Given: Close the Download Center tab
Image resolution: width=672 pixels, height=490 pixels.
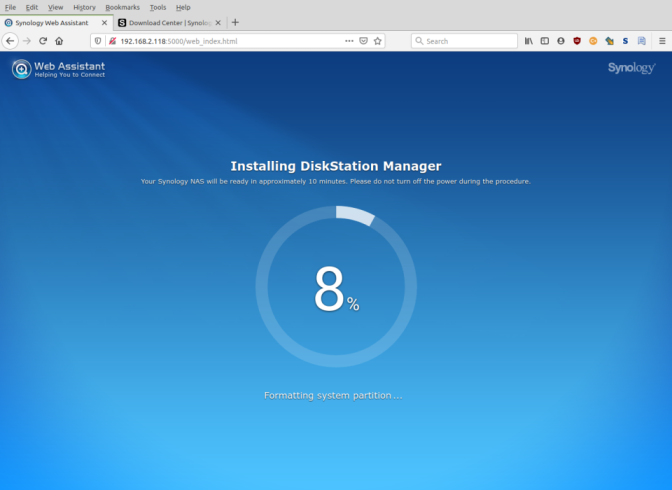Looking at the screenshot, I should pos(218,23).
